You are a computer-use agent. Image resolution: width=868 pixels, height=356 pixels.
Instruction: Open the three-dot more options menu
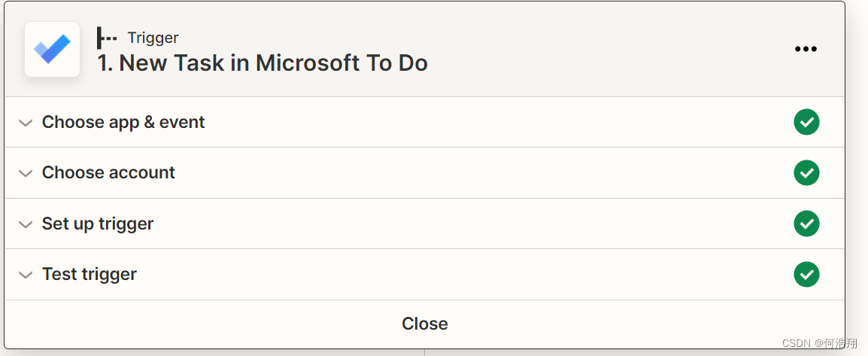coord(806,50)
